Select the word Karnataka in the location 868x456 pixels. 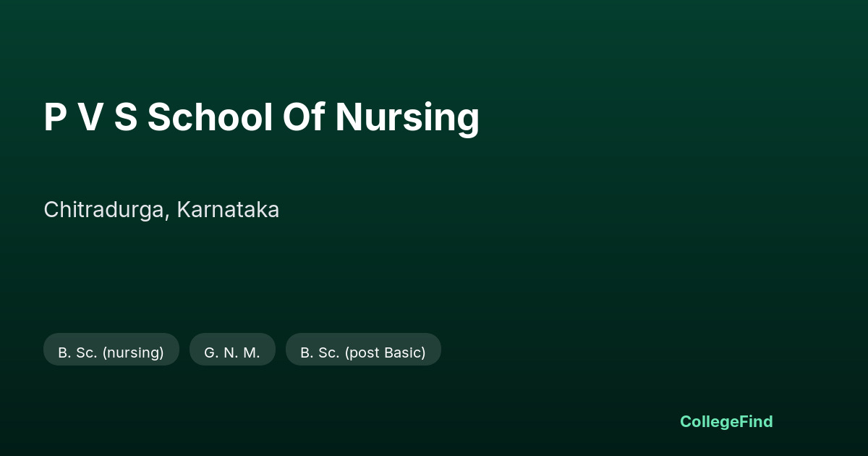point(228,210)
